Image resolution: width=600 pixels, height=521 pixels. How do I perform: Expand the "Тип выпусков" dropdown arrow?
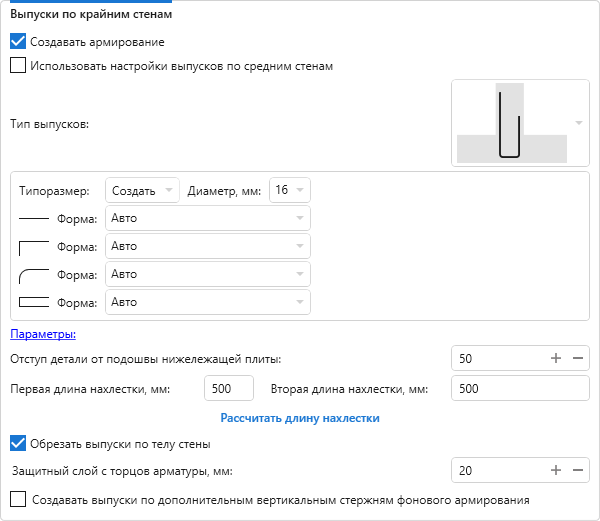pos(579,123)
